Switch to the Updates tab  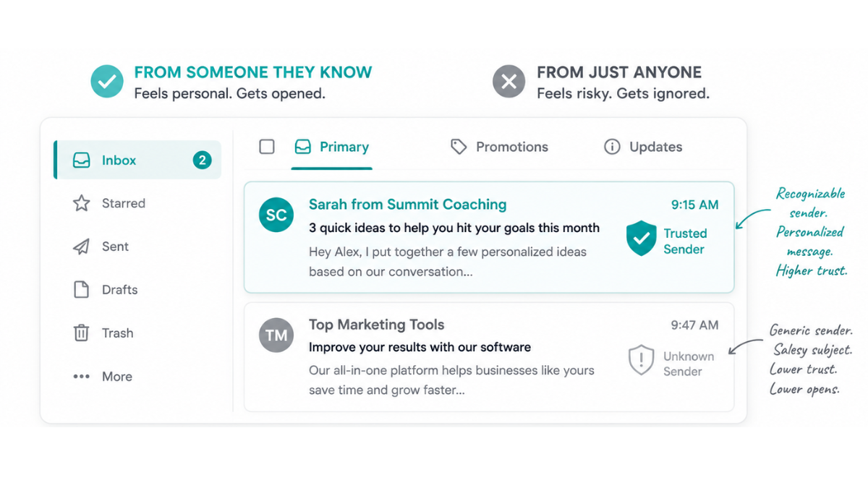[643, 147]
